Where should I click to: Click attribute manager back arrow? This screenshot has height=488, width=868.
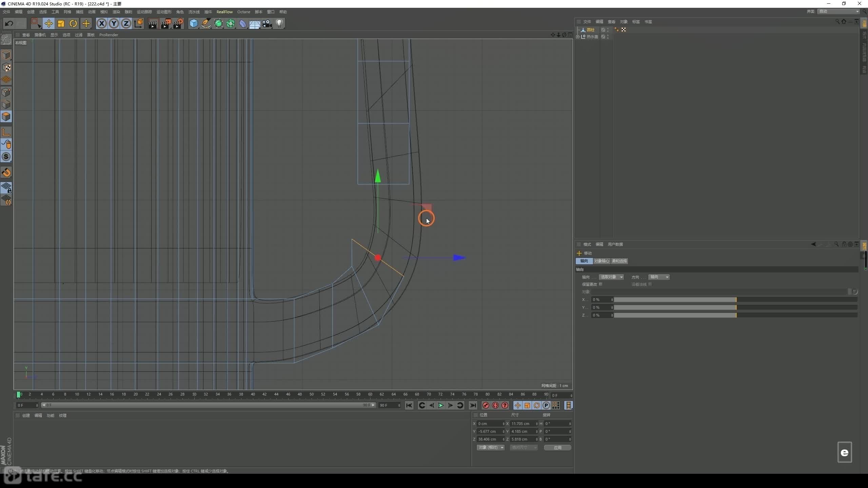point(813,244)
